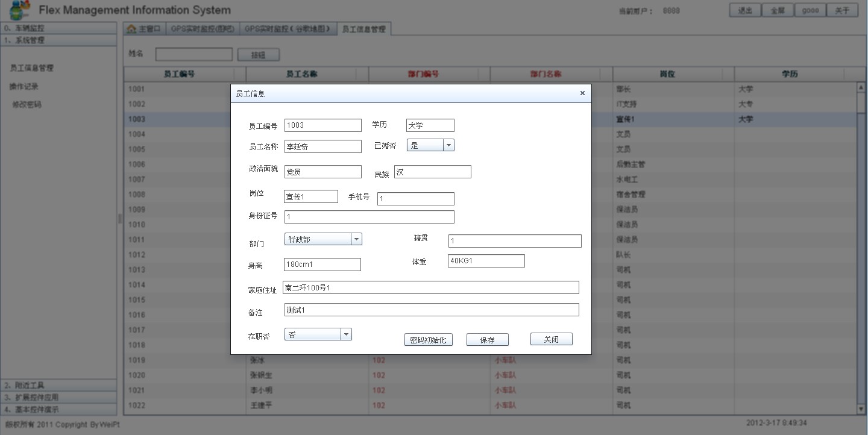Click the 学历 field containing 大学
868x435 pixels.
tap(430, 125)
